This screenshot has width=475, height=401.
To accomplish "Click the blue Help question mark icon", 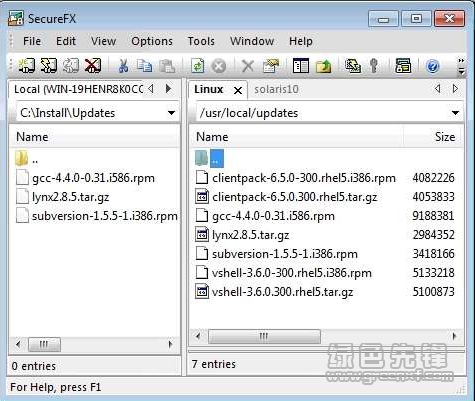I will [432, 66].
